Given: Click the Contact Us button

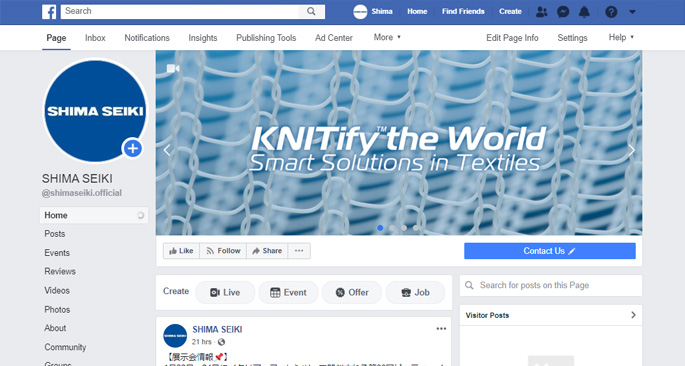Looking at the screenshot, I should tap(550, 251).
